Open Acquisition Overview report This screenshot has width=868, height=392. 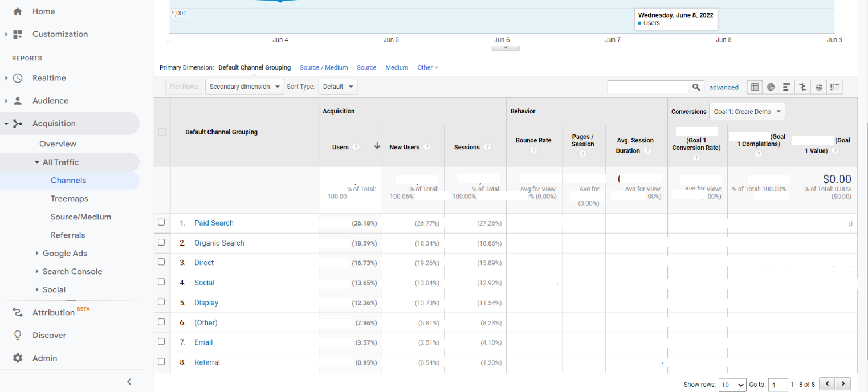pos(58,144)
